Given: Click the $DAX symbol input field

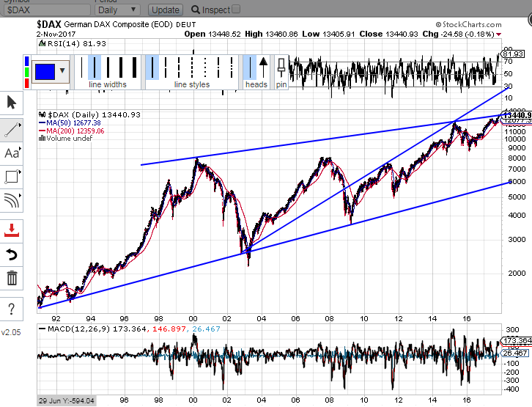Looking at the screenshot, I should click(x=47, y=10).
